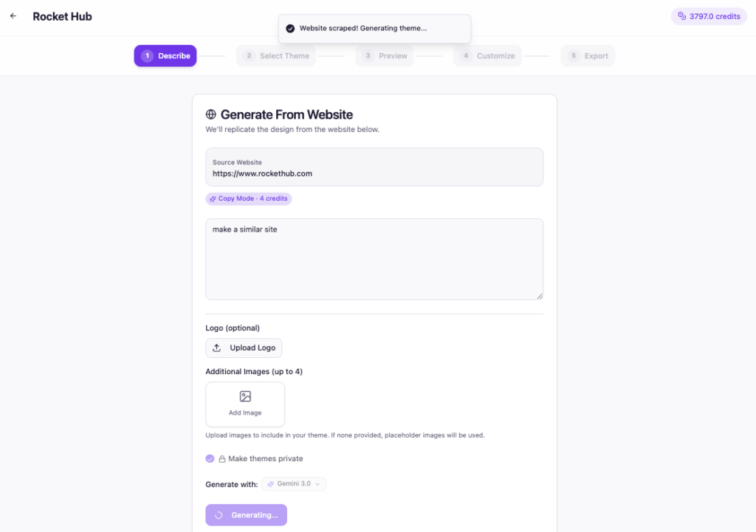This screenshot has width=756, height=532.
Task: Click the back arrow icon
Action: (x=13, y=16)
